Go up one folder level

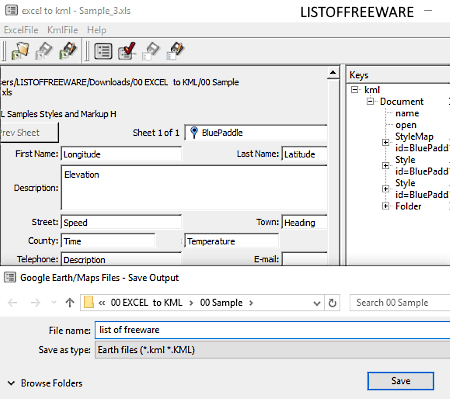click(70, 303)
